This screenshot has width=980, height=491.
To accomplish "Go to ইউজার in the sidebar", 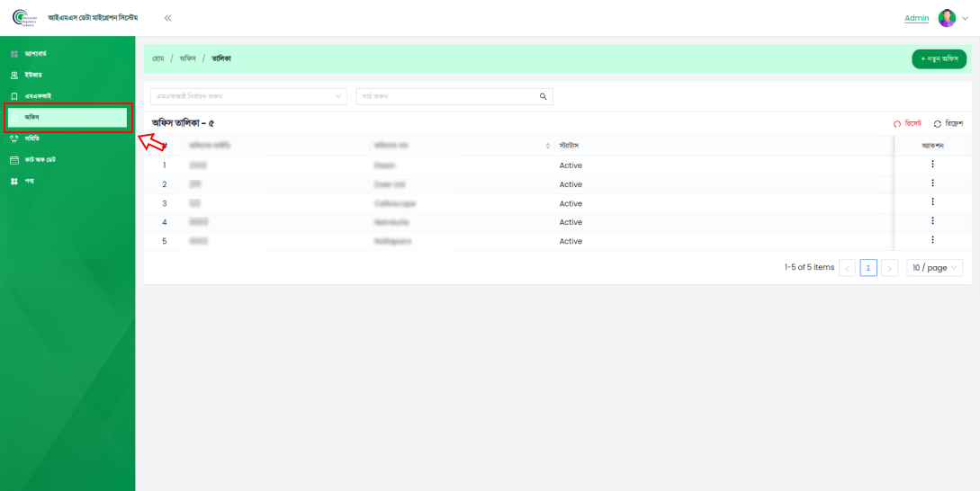I will point(33,76).
